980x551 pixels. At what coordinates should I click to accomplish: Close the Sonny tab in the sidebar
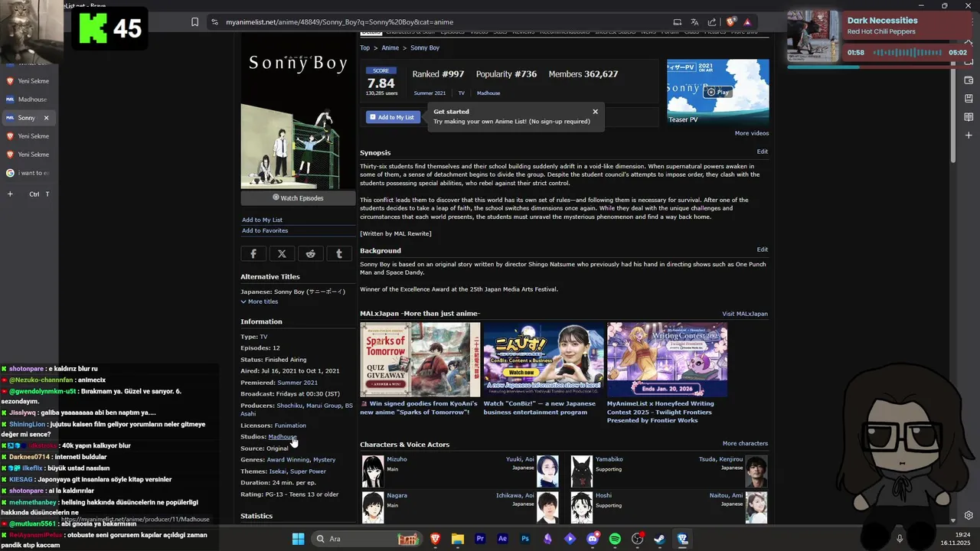(46, 118)
